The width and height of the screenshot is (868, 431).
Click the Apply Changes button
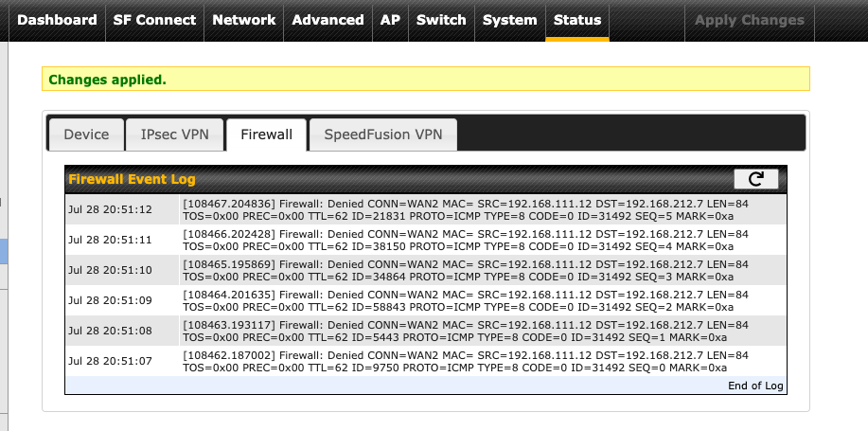coord(750,21)
